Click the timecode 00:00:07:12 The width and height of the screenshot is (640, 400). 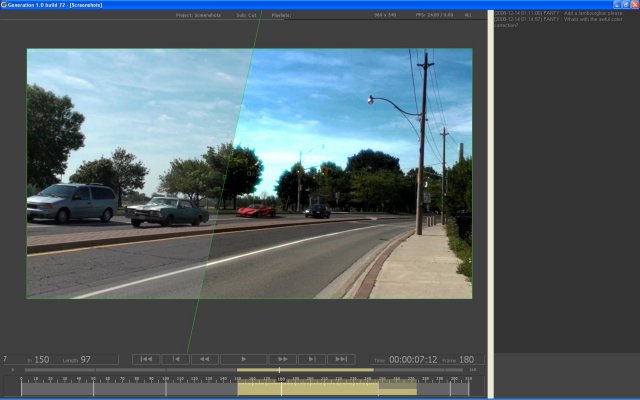(x=413, y=360)
